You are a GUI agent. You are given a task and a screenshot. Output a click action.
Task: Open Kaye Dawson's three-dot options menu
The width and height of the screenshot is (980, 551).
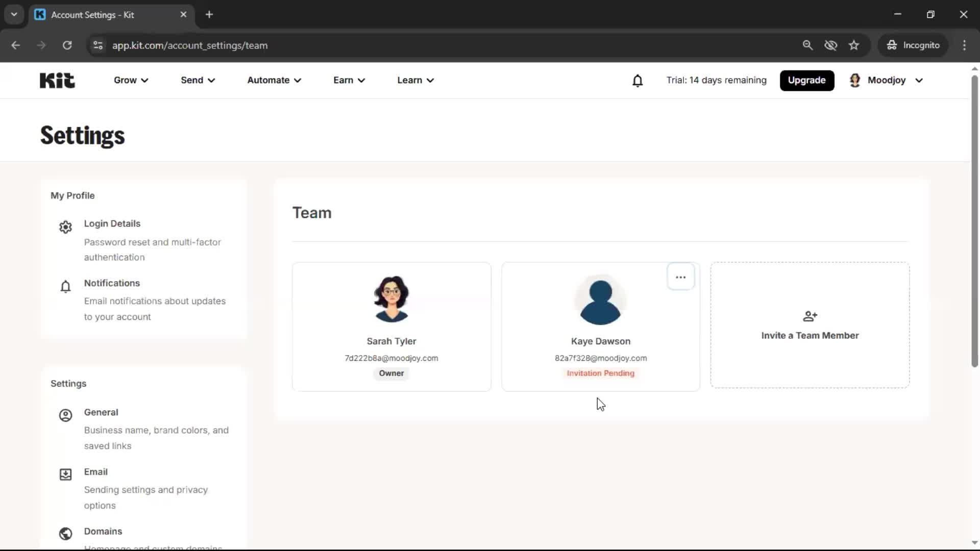(x=680, y=277)
